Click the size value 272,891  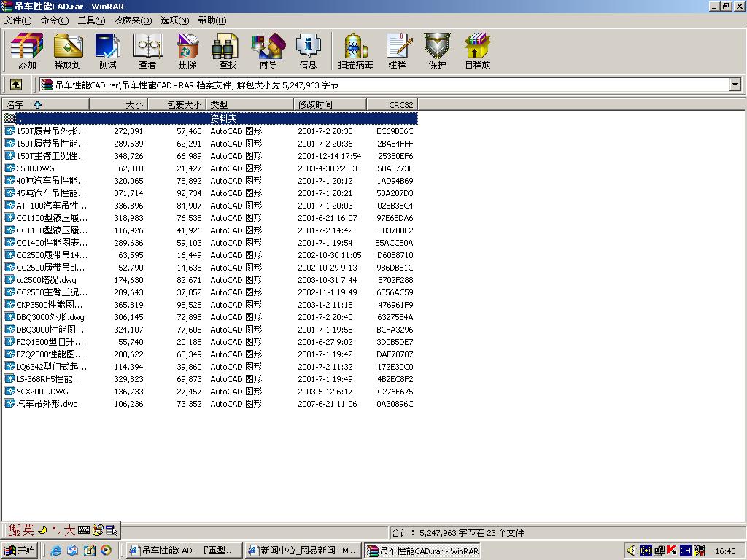coord(128,131)
